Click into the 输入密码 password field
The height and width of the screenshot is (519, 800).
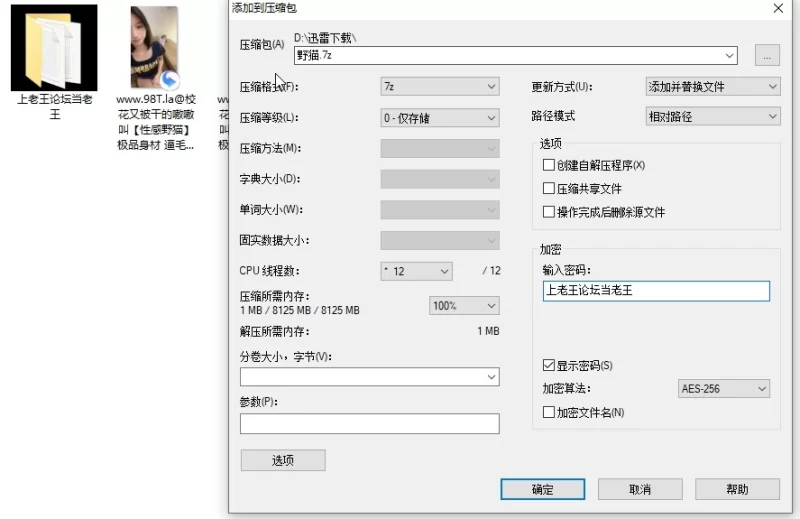coord(656,291)
